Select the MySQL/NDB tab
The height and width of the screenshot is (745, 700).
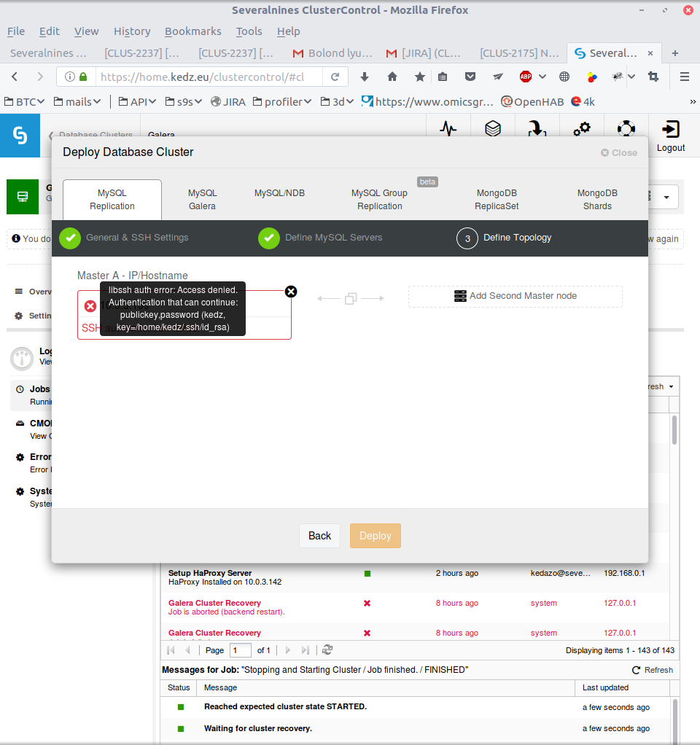(279, 193)
